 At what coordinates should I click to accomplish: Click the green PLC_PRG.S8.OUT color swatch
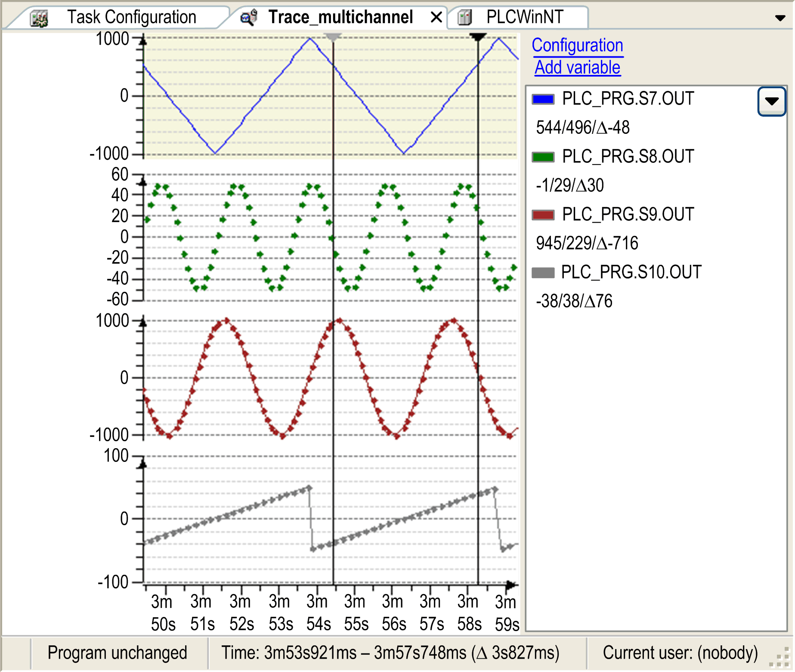(x=543, y=157)
